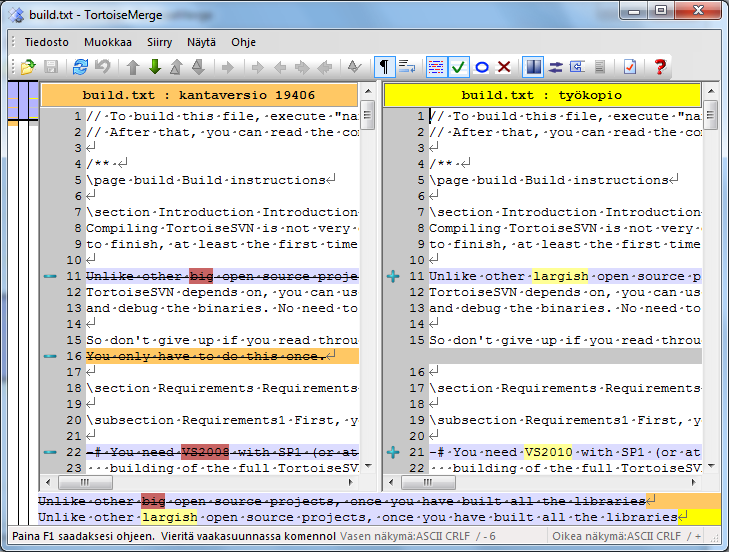Click the minus marker on left line 22
The image size is (729, 552).
tap(50, 452)
